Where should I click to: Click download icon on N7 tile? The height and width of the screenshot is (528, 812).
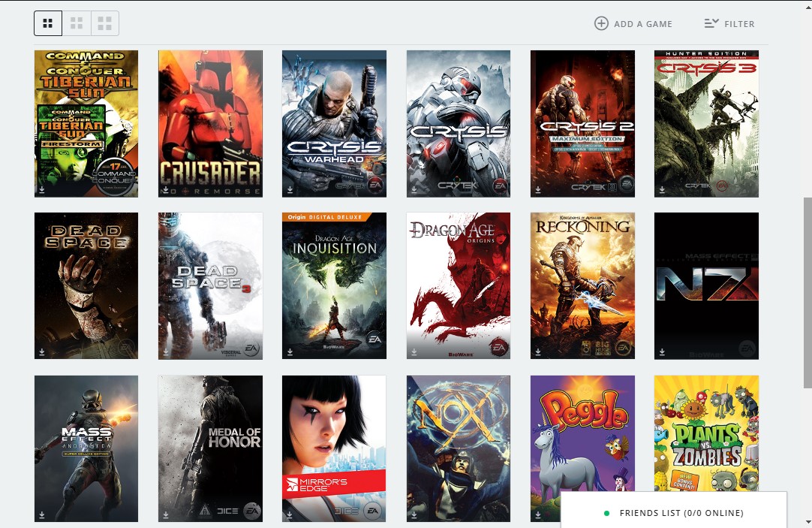click(662, 351)
